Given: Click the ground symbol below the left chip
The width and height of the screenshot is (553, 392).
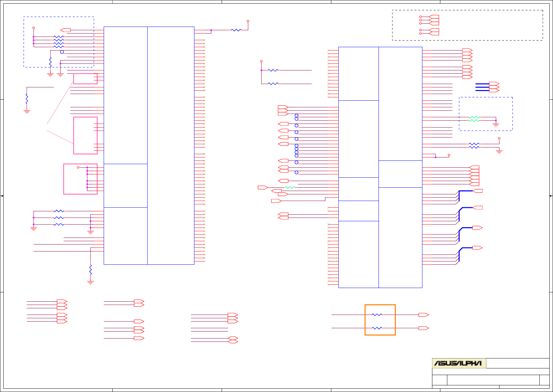Looking at the screenshot, I should coord(90,282).
